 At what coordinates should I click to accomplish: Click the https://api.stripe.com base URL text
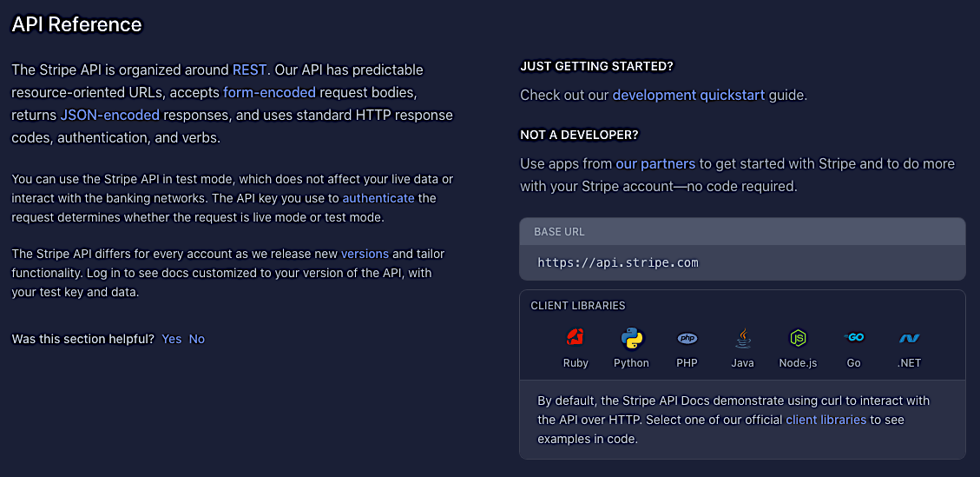[618, 262]
